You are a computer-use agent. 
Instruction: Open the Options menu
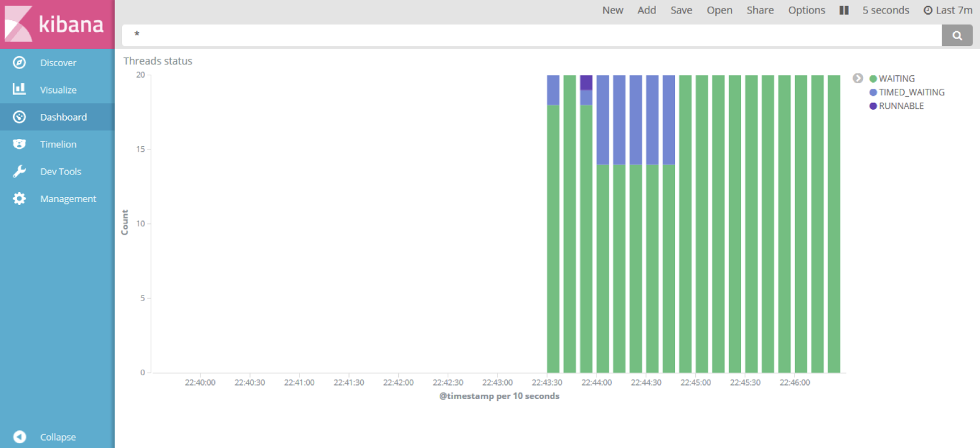[x=806, y=10]
